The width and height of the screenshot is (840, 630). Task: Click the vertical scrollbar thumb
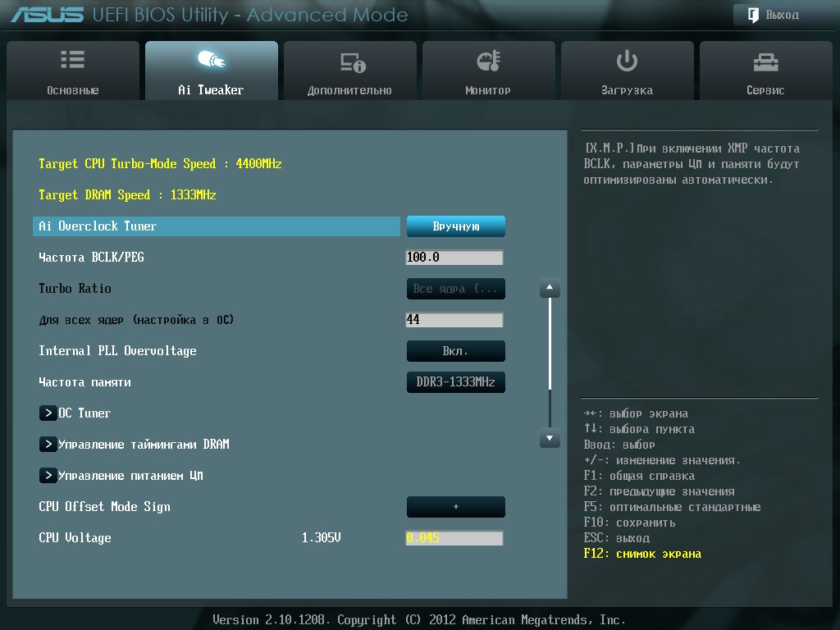click(x=550, y=344)
